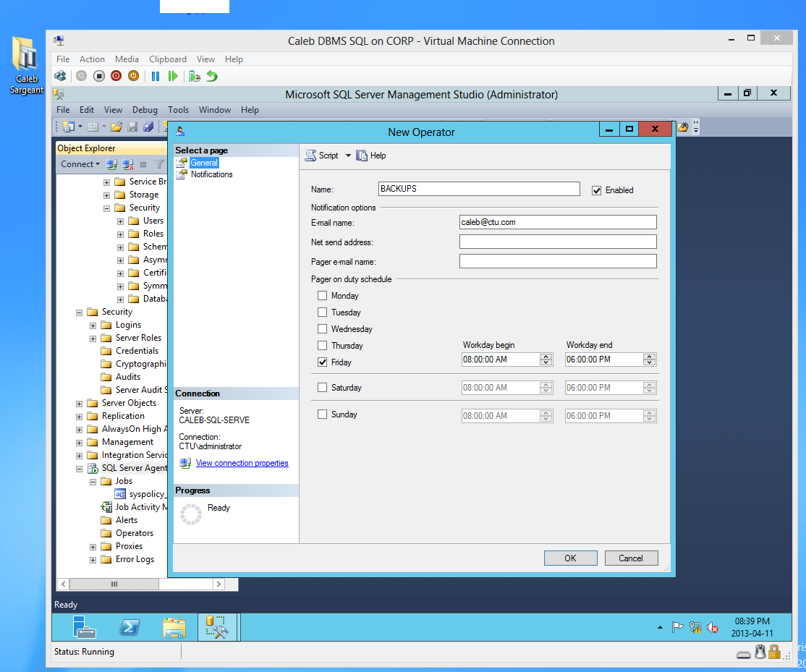Click the SSMS Save disk icon
806x672 pixels.
(x=132, y=127)
